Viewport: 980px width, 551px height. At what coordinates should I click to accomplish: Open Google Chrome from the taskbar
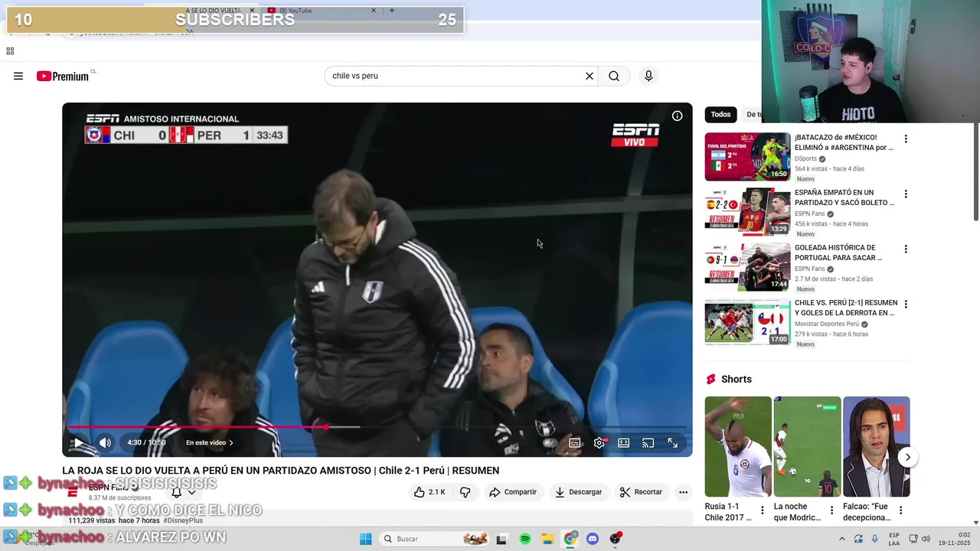click(x=570, y=539)
